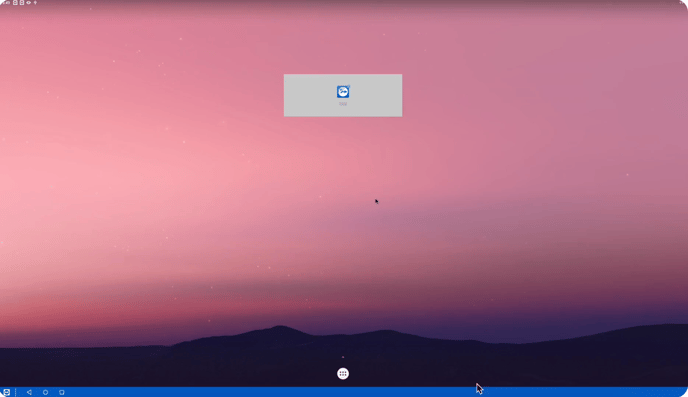Click the second of two matching status icons

pos(22,3)
